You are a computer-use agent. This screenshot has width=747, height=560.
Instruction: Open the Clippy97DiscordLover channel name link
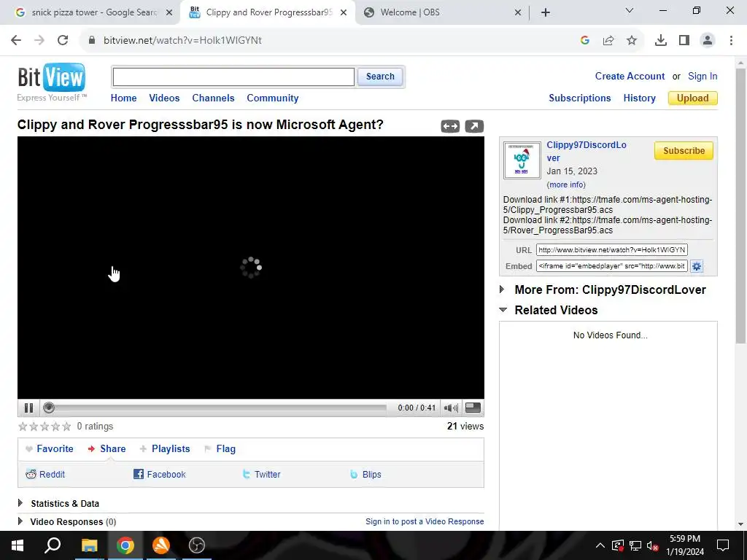[587, 151]
